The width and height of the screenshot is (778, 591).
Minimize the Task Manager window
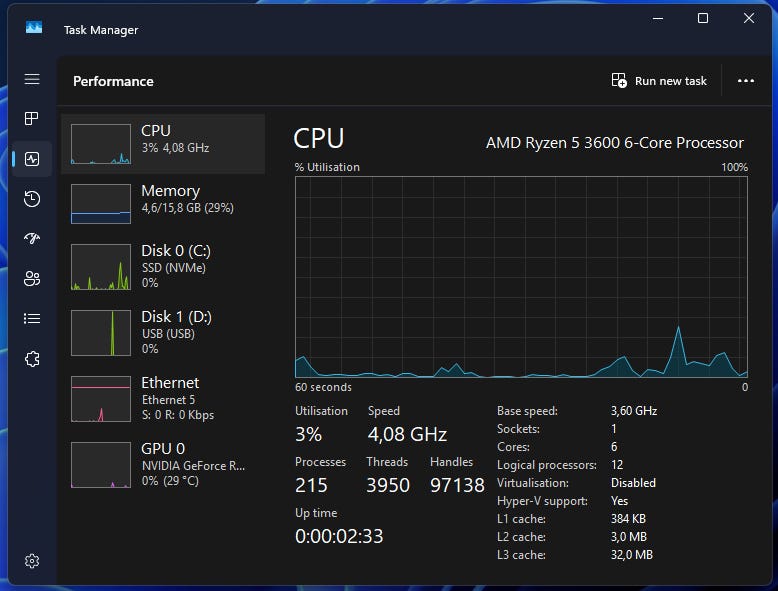(x=657, y=18)
